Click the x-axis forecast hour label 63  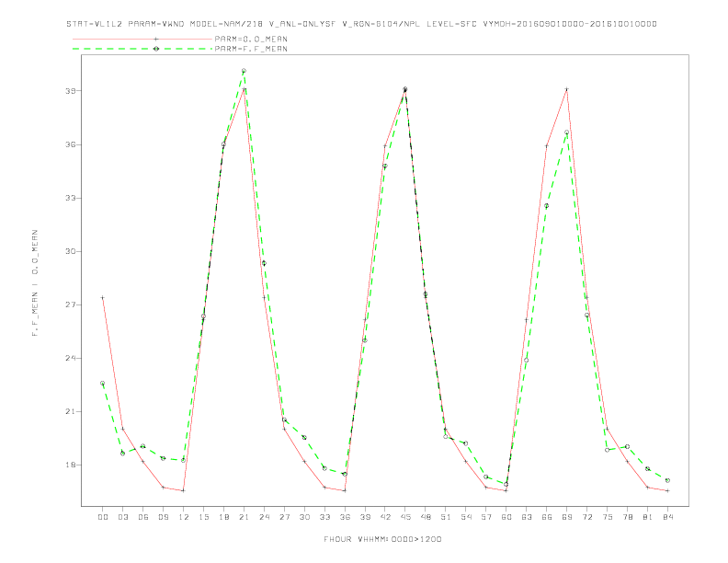coord(527,517)
